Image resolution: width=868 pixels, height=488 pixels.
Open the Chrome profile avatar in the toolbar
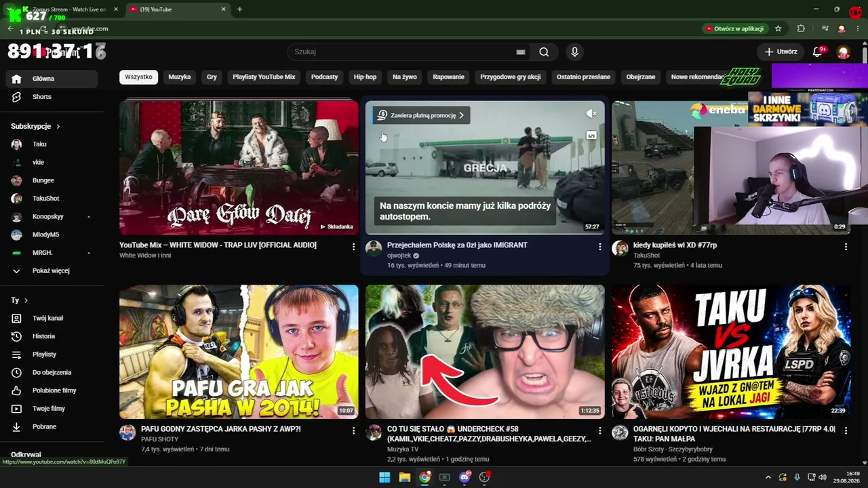pyautogui.click(x=842, y=28)
